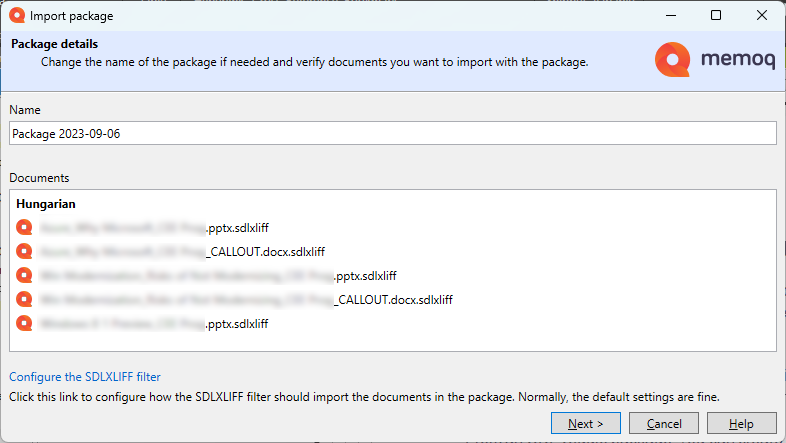This screenshot has height=443, width=786.
Task: Open Configure the SDLXLIFF filter link
Action: point(85,377)
